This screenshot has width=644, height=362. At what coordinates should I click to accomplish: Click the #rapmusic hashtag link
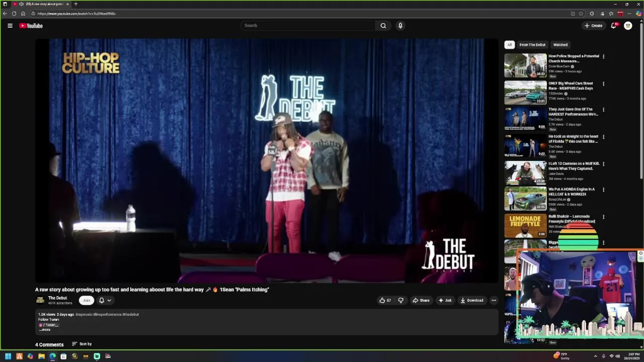tap(85, 314)
